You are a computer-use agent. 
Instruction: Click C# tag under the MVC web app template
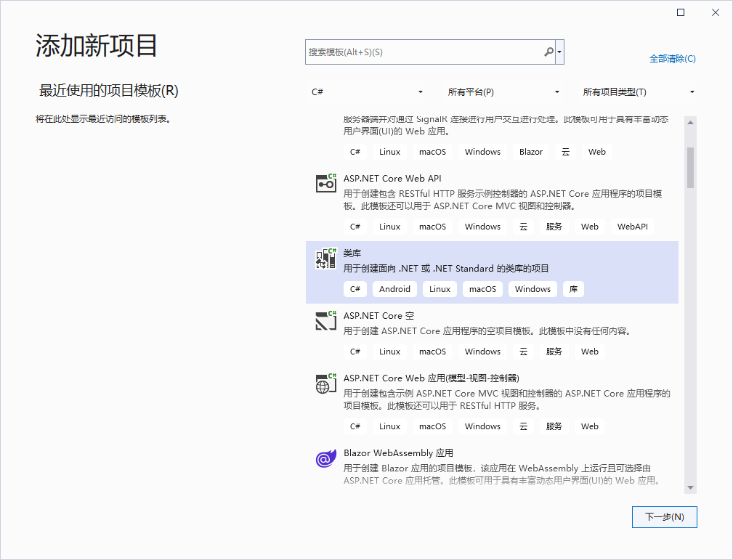(x=355, y=426)
